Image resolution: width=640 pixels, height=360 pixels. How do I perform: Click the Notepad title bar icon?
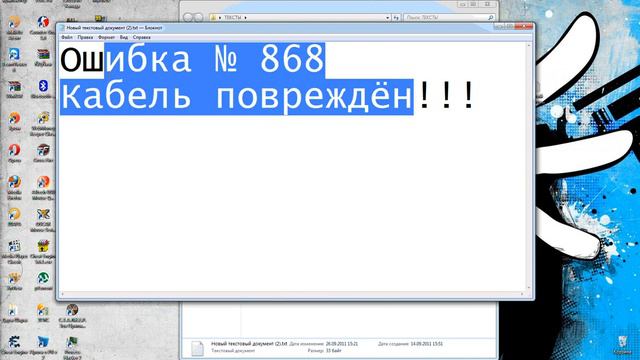(x=62, y=28)
